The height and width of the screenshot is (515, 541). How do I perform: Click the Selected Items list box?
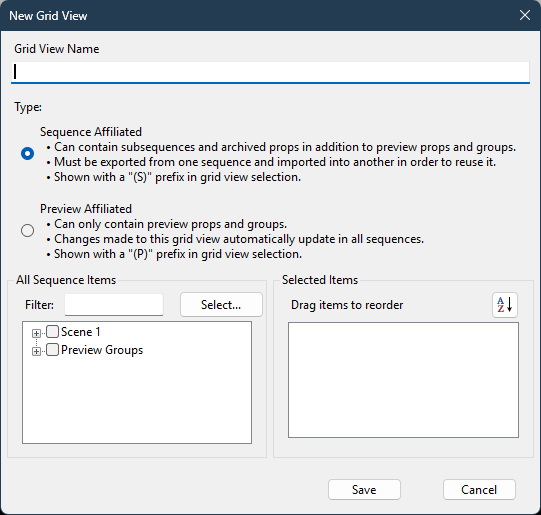tap(403, 380)
